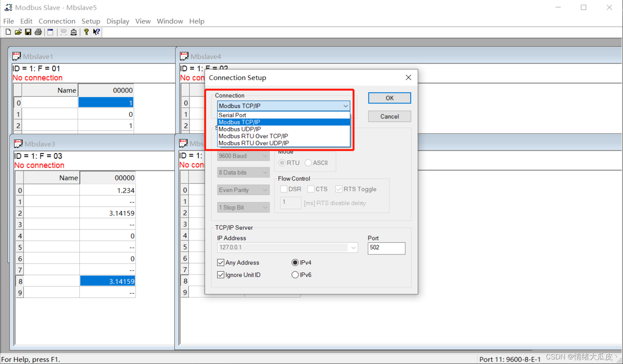Viewport: 623px width, 364px height.
Task: Click the Modbus Slave application title icon
Action: click(8, 7)
